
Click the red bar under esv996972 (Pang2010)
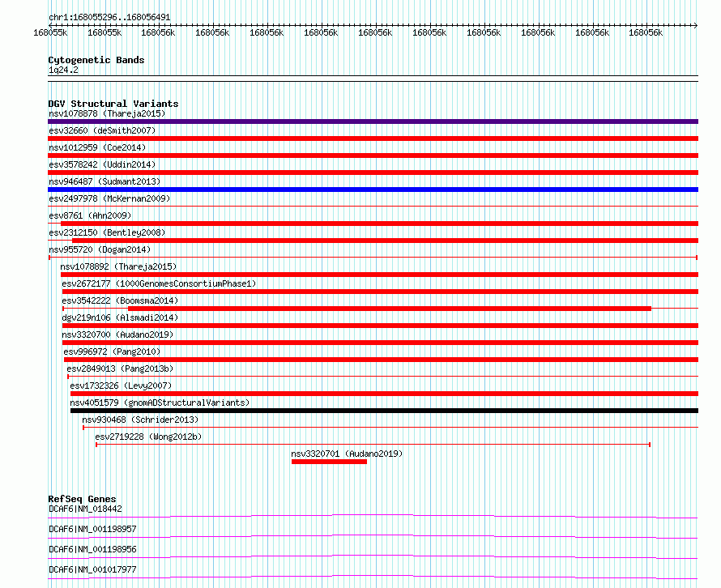pyautogui.click(x=382, y=360)
